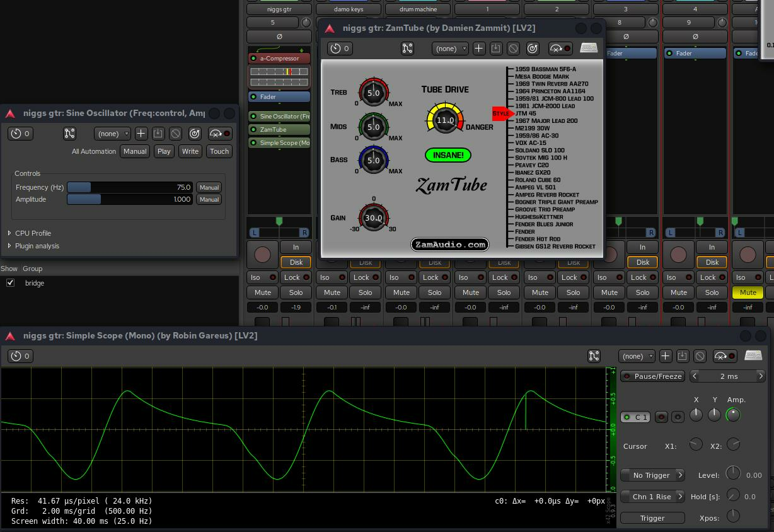Click the Trigger button in Simple Scope
This screenshot has height=532, width=774.
[x=652, y=518]
